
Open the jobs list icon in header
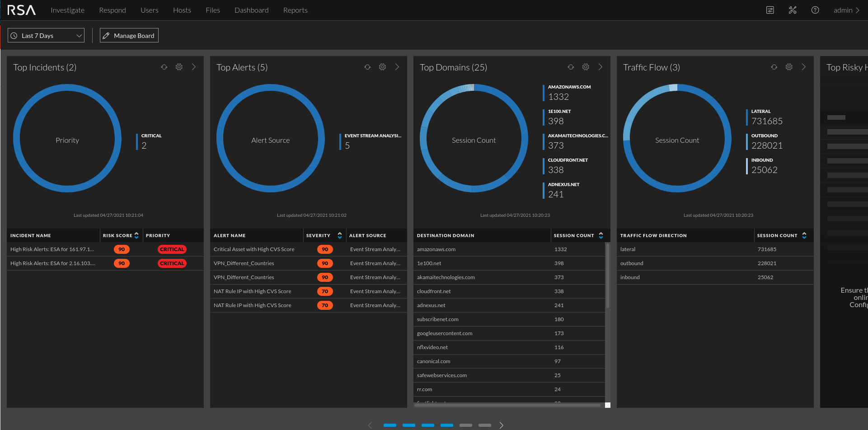pyautogui.click(x=770, y=10)
